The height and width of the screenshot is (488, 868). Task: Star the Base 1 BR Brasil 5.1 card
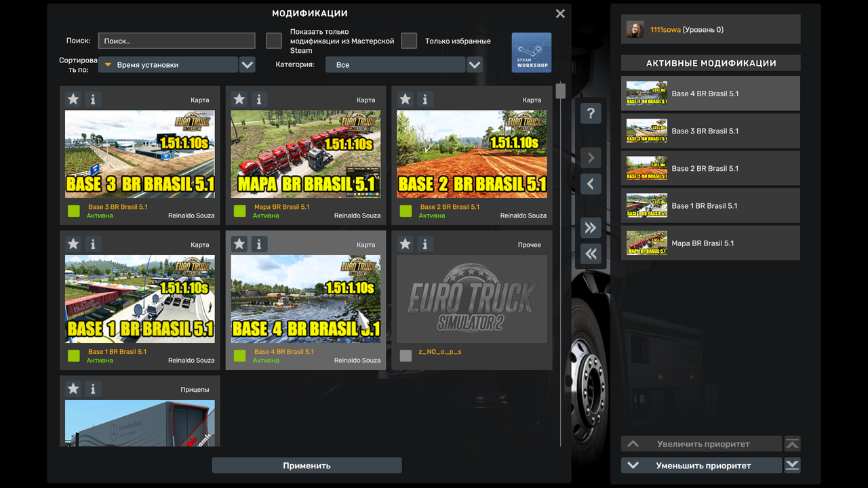click(73, 243)
